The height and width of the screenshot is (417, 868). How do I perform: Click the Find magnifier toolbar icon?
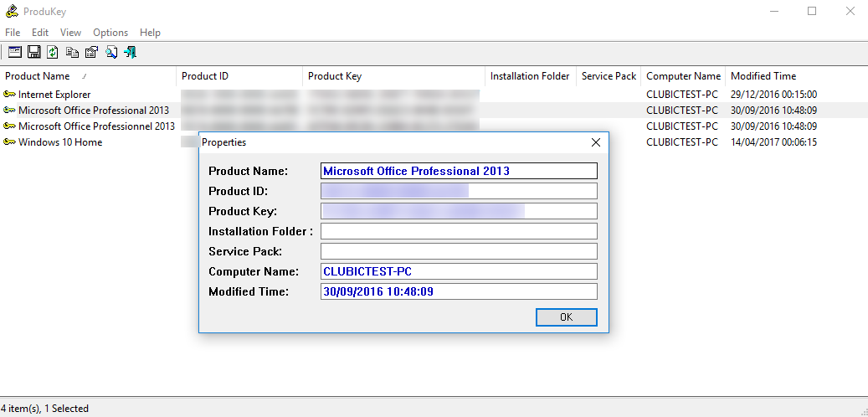click(111, 52)
